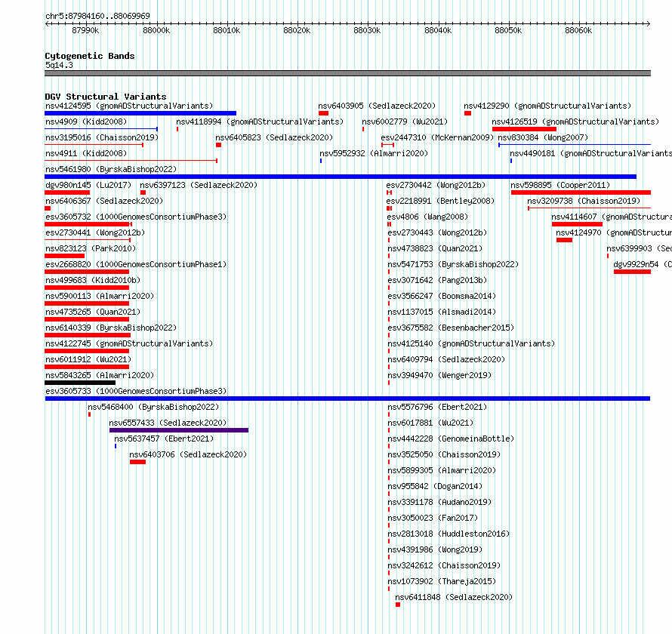This screenshot has width=672, height=634.
Task: Open esv2447310 (McKernan2009) variant
Action: click(437, 137)
